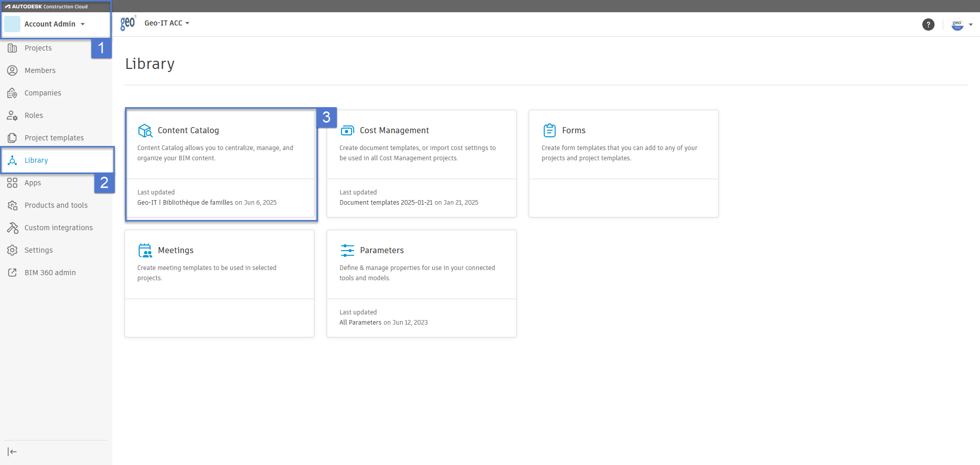Viewport: 980px width, 465px height.
Task: Open the Account Admin dropdown
Action: click(x=55, y=24)
